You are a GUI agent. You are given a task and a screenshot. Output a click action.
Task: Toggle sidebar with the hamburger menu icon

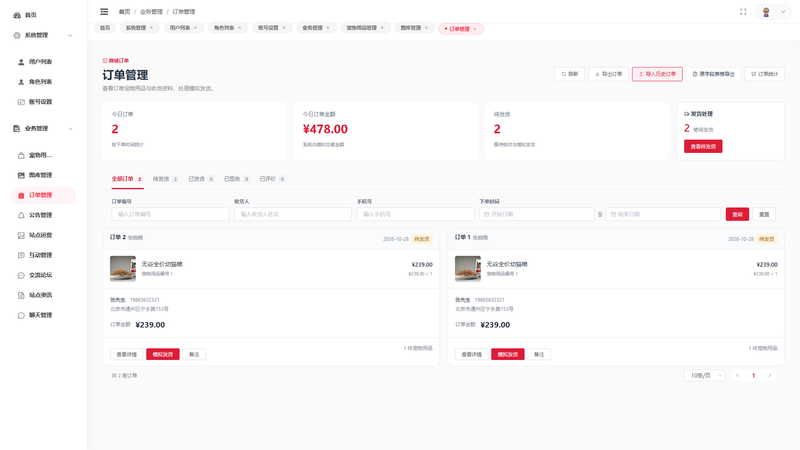(x=104, y=11)
